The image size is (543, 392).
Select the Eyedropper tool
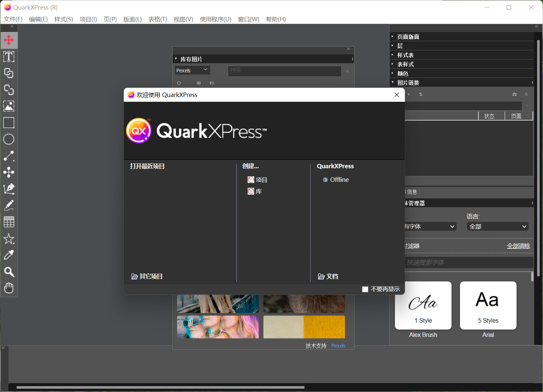pyautogui.click(x=9, y=255)
